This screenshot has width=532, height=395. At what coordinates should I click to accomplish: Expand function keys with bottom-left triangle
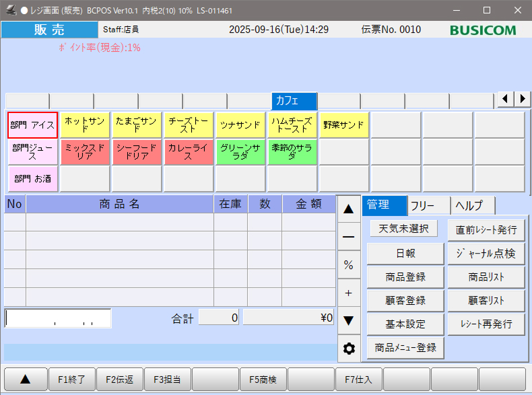pyautogui.click(x=25, y=380)
